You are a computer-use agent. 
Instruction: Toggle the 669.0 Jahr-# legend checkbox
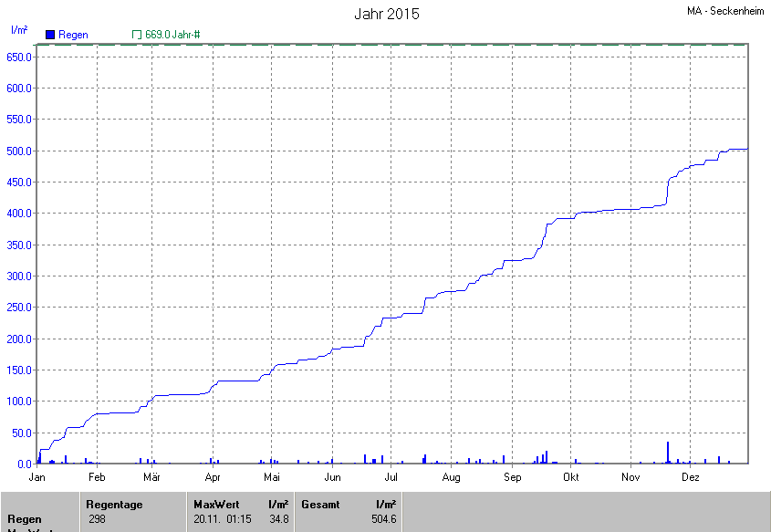click(137, 35)
